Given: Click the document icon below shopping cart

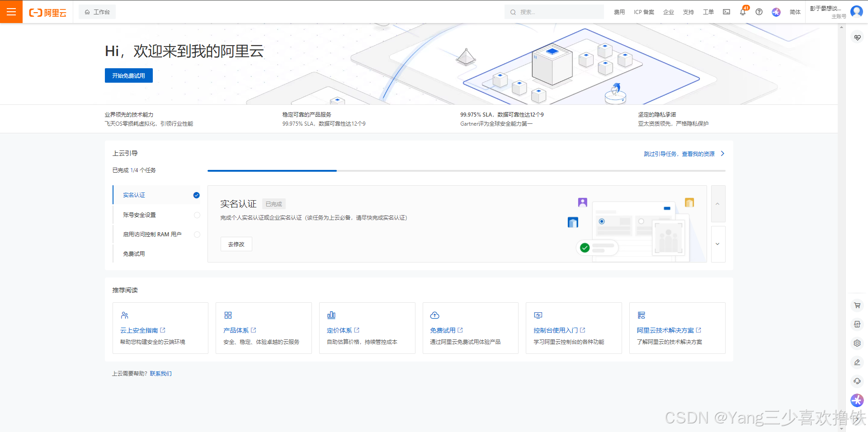Looking at the screenshot, I should pyautogui.click(x=857, y=324).
